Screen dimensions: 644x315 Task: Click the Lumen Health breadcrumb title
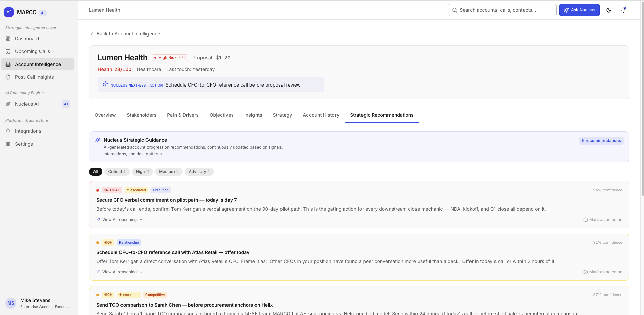[x=105, y=10]
